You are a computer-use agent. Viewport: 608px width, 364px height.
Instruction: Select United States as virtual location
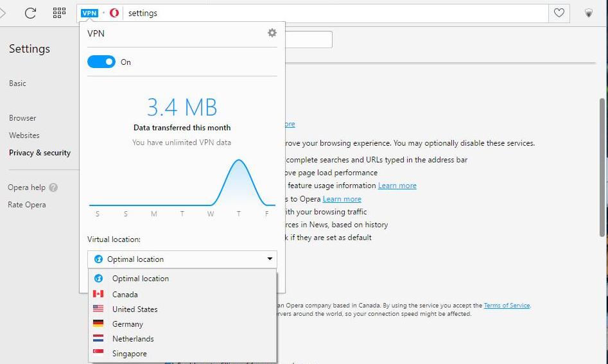[182, 309]
